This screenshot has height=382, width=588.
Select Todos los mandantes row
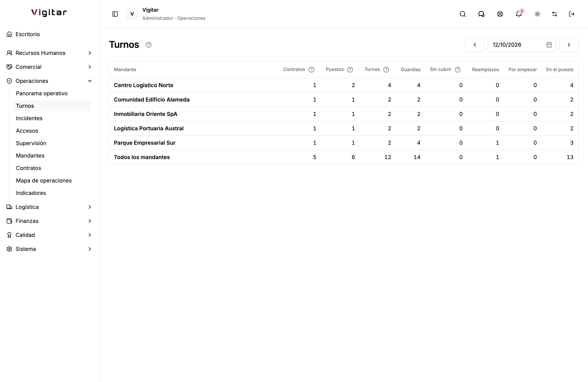pos(344,157)
